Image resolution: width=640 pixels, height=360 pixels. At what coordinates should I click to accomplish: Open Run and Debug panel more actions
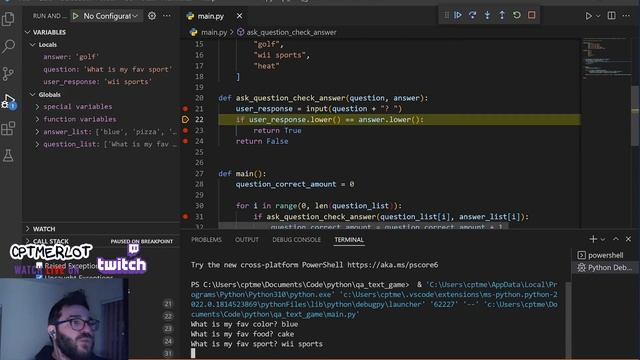pyautogui.click(x=167, y=16)
